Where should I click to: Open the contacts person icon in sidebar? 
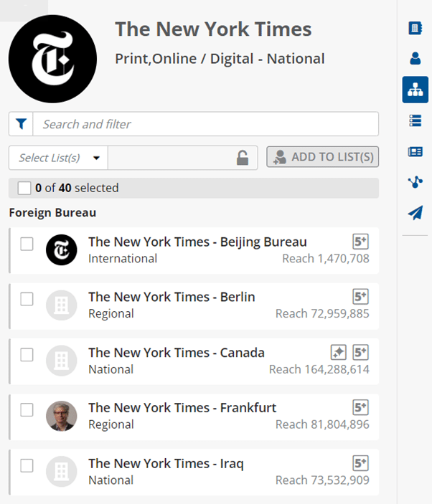(x=415, y=59)
